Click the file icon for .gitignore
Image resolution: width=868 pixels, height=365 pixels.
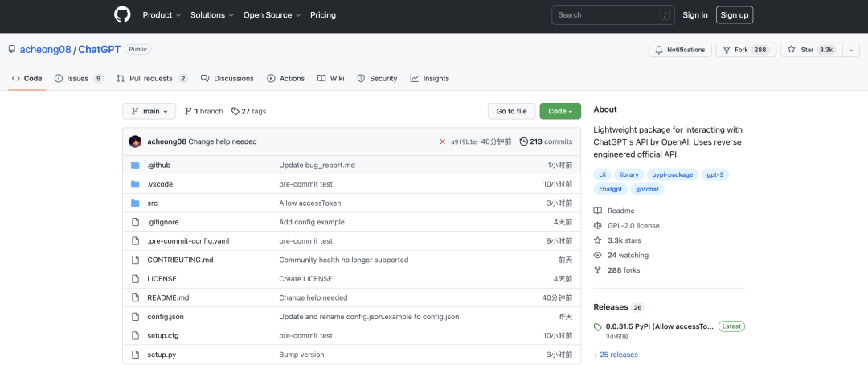pyautogui.click(x=135, y=222)
